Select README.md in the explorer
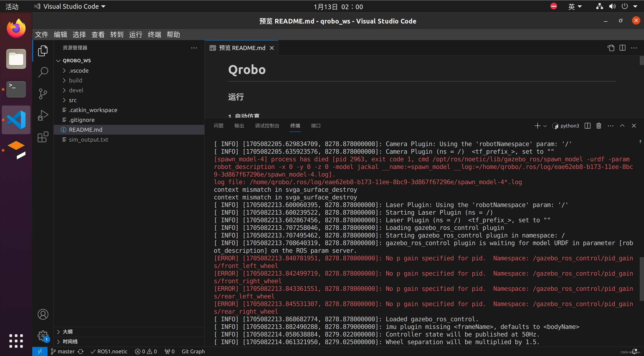The width and height of the screenshot is (644, 356). point(129,130)
